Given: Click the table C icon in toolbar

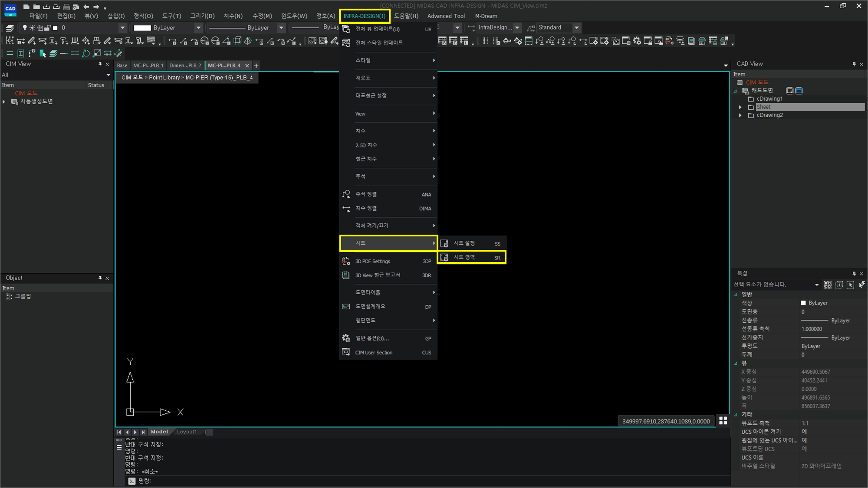Looking at the screenshot, I should pos(453,41).
